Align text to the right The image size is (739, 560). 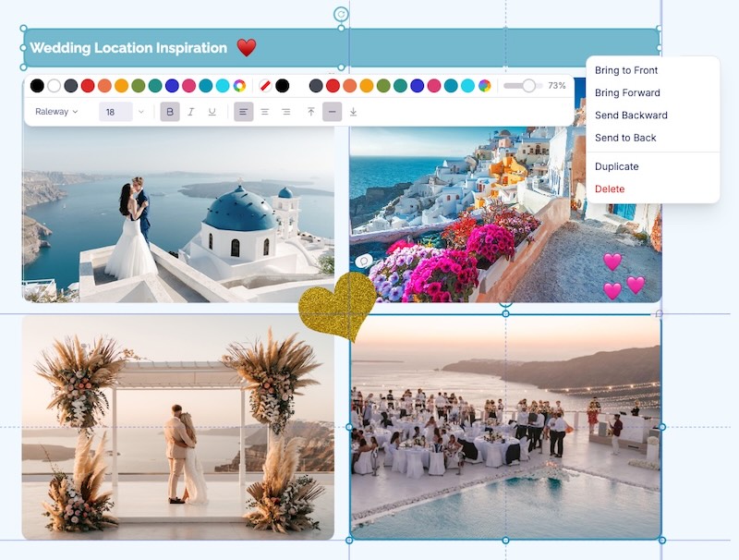click(x=285, y=111)
